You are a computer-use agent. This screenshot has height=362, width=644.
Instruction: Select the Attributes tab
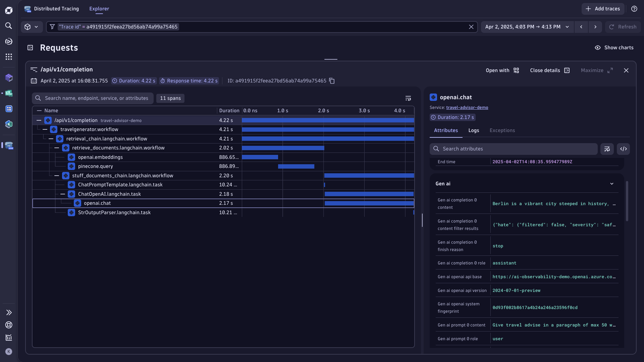click(446, 130)
